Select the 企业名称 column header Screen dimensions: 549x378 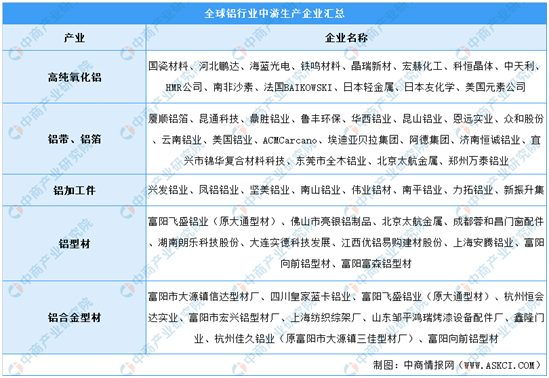(346, 37)
